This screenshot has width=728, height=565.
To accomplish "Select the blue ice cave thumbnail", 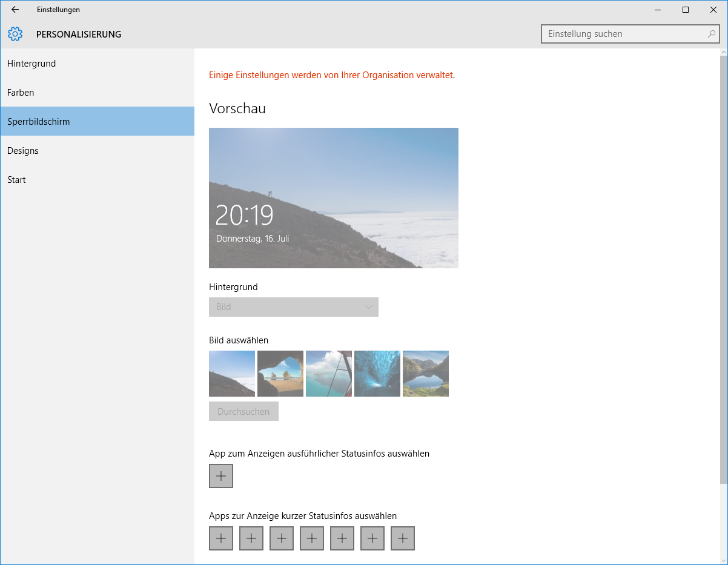I will coord(377,374).
